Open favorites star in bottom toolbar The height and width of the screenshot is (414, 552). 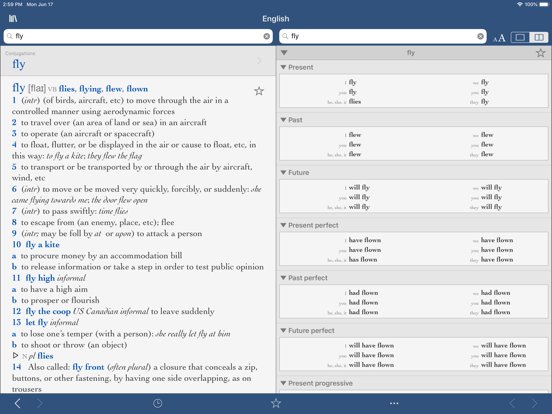pos(276,403)
